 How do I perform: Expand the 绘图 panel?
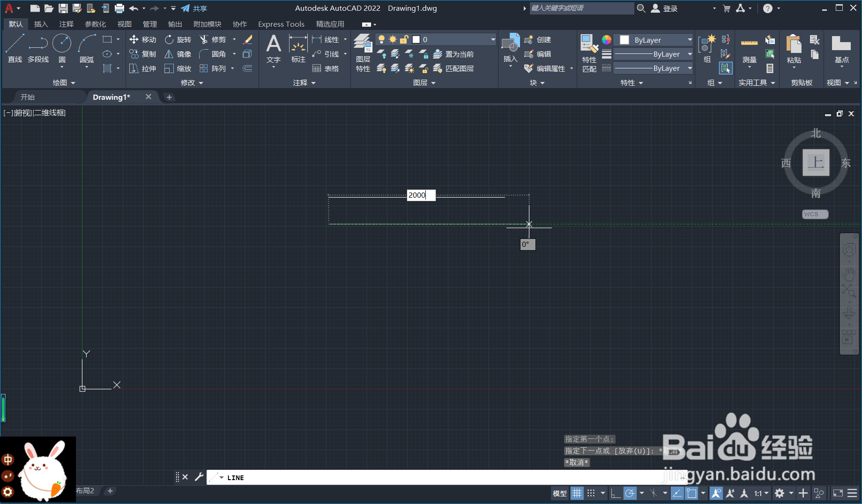(x=64, y=83)
